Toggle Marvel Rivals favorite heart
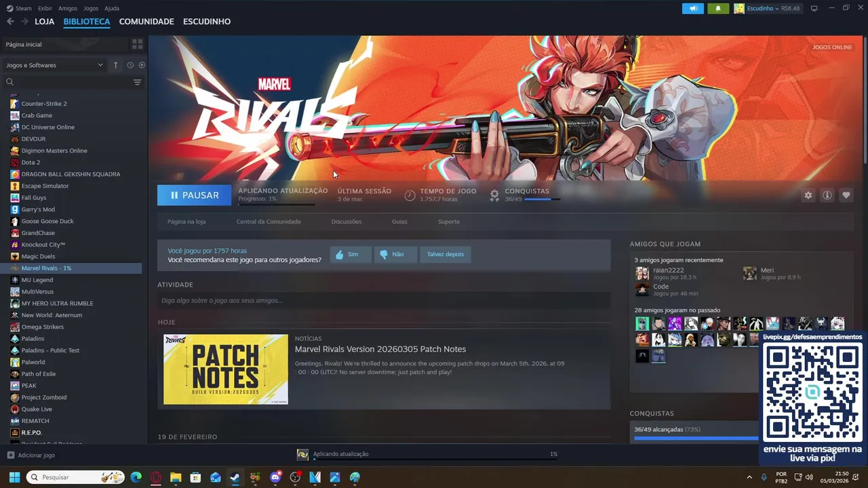This screenshot has width=868, height=488. point(846,195)
